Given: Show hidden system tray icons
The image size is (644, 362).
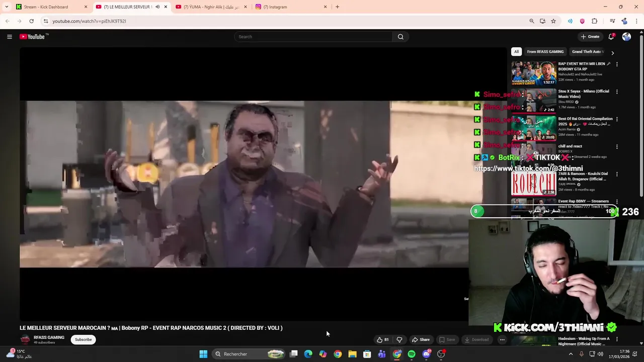Looking at the screenshot, I should tap(571, 354).
